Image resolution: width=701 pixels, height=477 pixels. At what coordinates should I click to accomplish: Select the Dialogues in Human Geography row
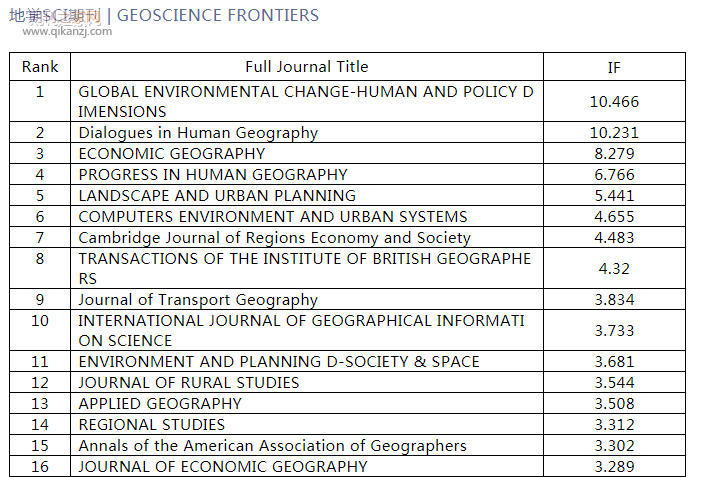[198, 132]
